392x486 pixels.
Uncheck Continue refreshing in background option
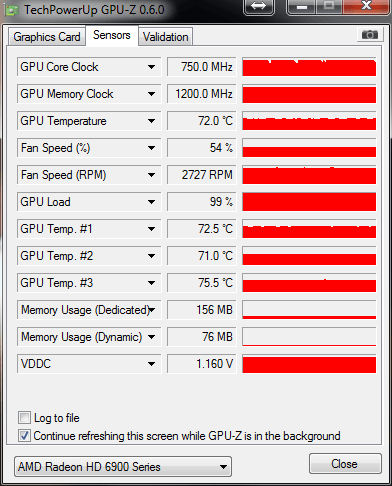pos(24,436)
